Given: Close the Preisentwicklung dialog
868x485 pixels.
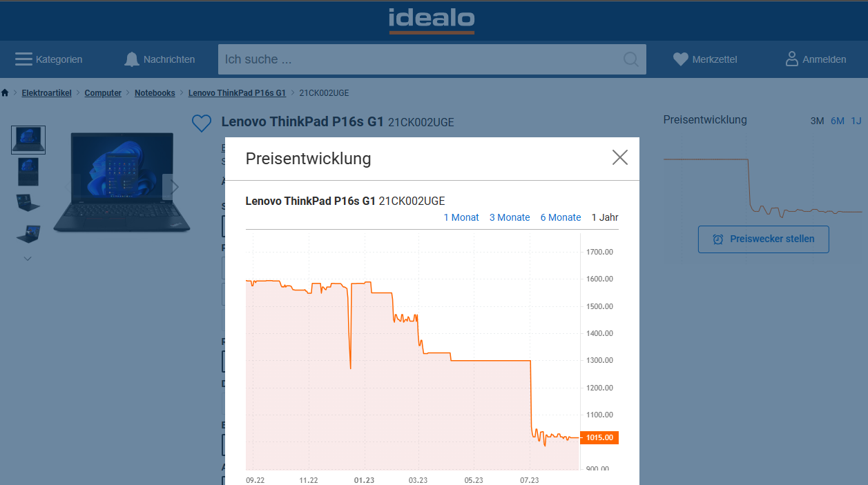Looking at the screenshot, I should (x=619, y=158).
